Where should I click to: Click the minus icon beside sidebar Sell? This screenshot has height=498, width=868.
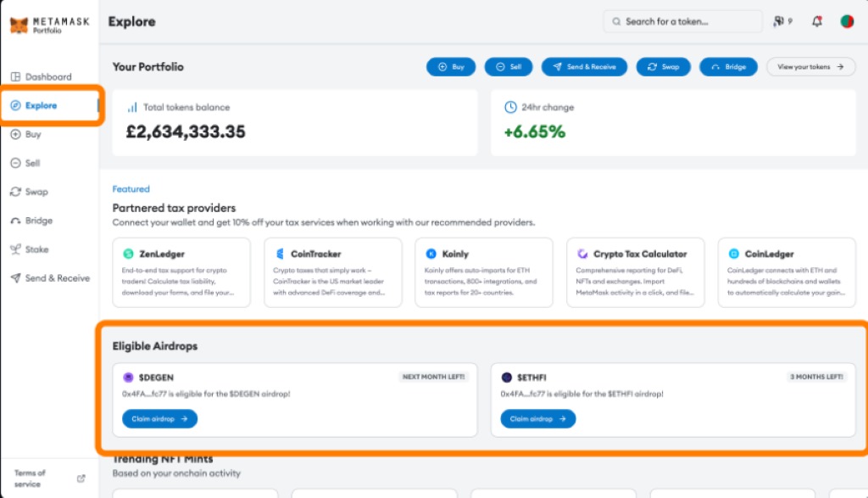tap(15, 163)
